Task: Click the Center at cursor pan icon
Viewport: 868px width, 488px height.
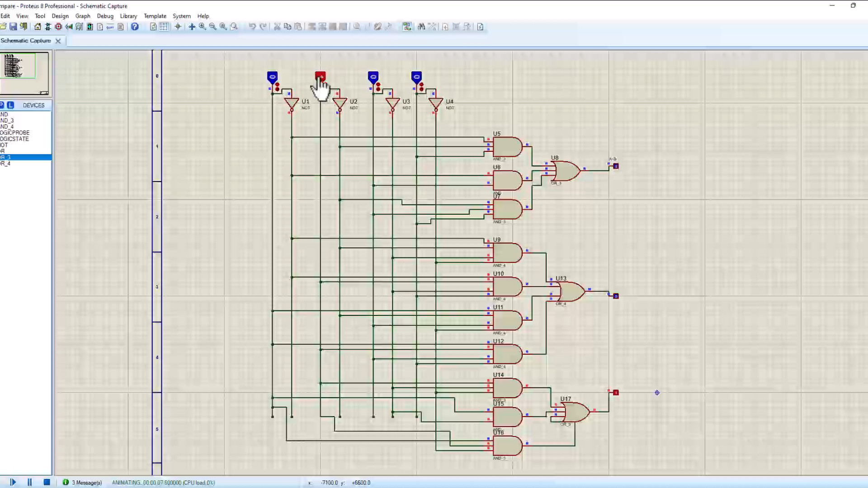Action: click(x=192, y=27)
